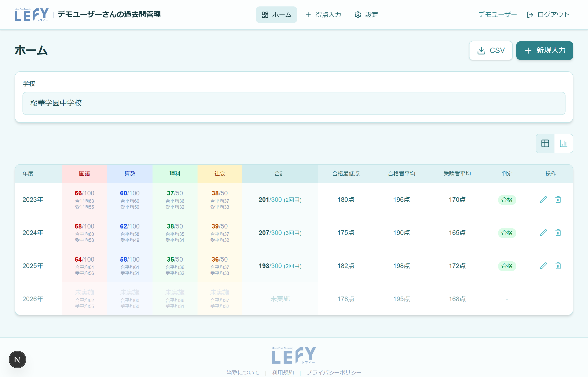Click the trash delete icon for 2025年
The width and height of the screenshot is (588, 377).
(x=558, y=266)
